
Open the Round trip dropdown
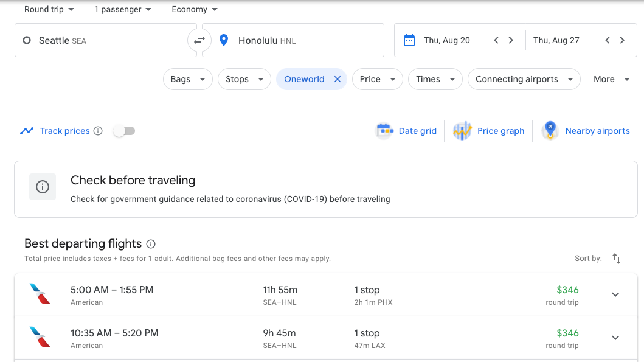click(49, 9)
